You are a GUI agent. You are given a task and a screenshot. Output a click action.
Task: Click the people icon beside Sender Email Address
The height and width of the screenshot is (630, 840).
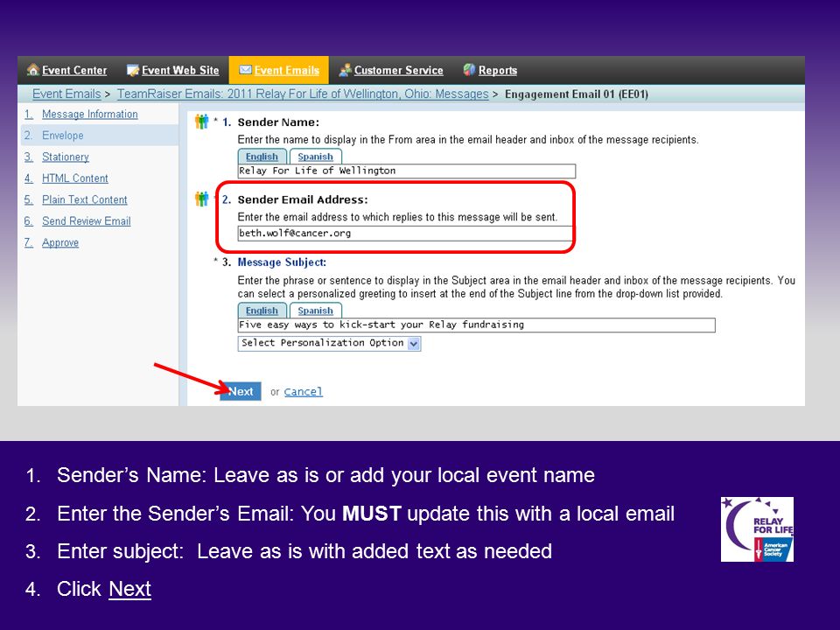(201, 199)
